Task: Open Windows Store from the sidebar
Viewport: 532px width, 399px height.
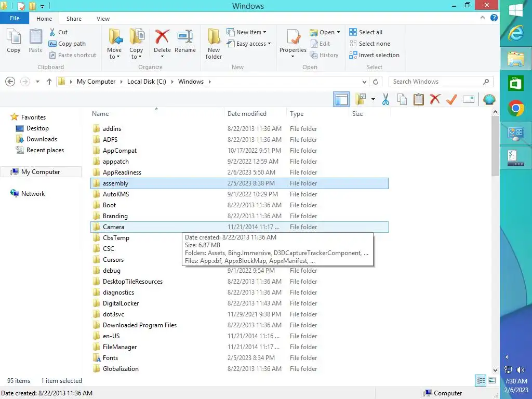Action: click(x=516, y=83)
